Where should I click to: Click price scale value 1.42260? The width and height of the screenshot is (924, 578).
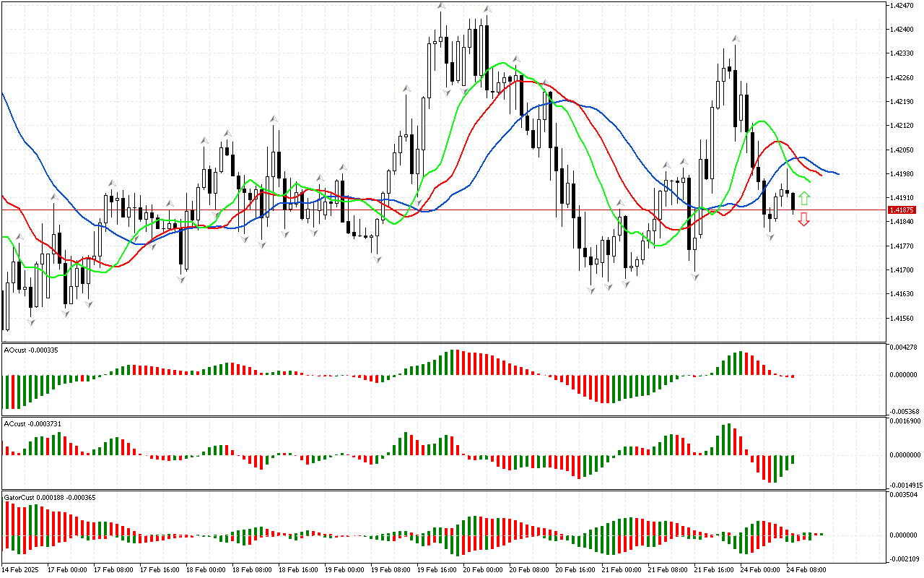902,77
